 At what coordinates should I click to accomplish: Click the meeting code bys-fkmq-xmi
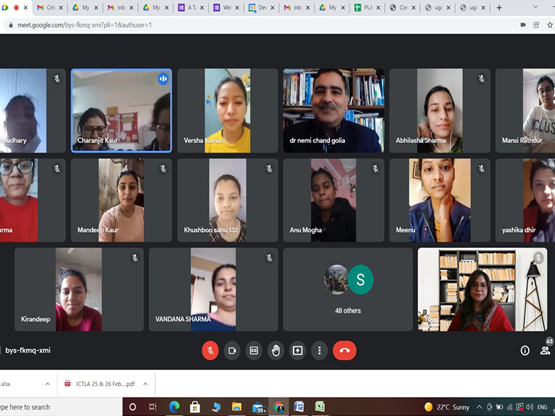click(x=28, y=351)
